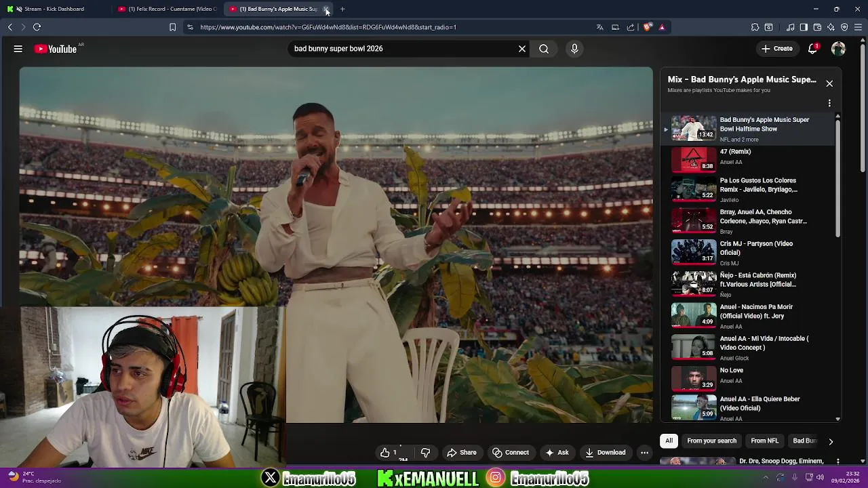Click the Ask button
This screenshot has height=488, width=868.
coord(557,453)
